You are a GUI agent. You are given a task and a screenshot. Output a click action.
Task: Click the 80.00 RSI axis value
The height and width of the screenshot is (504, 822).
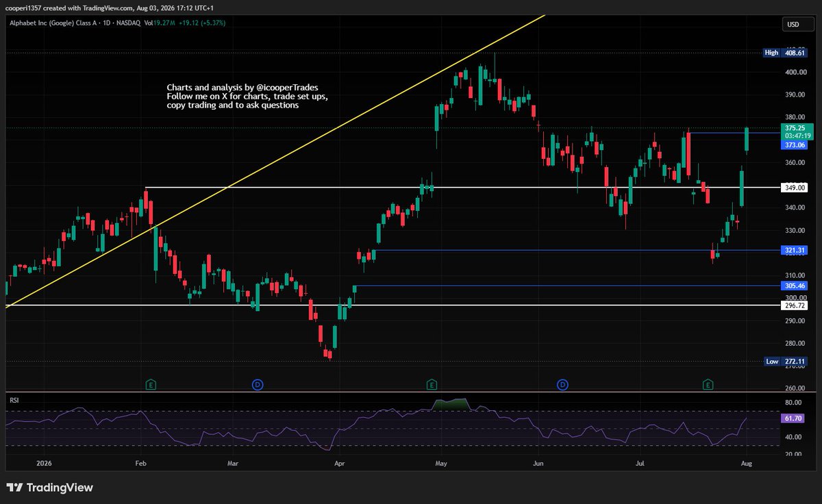point(793,403)
